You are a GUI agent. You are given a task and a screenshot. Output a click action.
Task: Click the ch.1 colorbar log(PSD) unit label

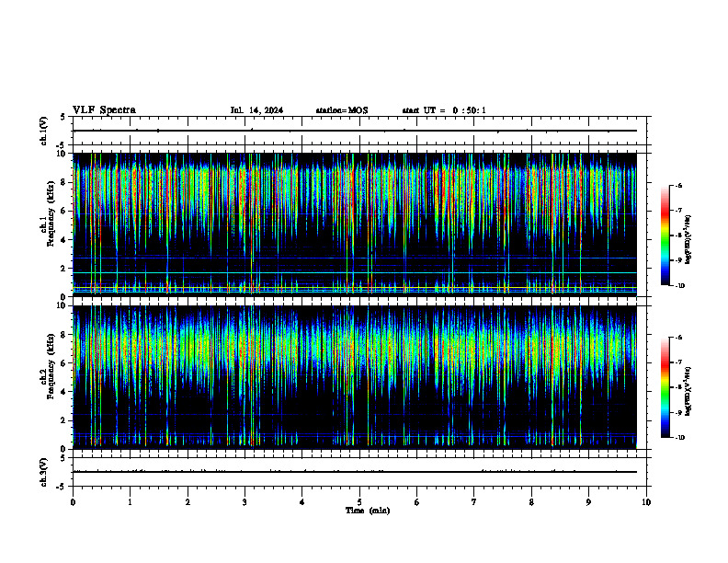pyautogui.click(x=688, y=239)
